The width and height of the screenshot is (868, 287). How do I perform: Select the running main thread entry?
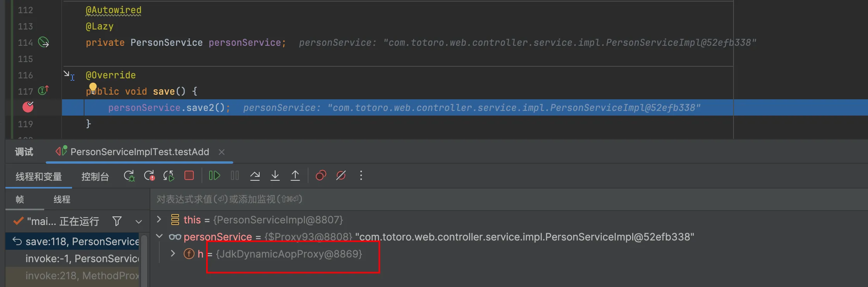click(57, 221)
